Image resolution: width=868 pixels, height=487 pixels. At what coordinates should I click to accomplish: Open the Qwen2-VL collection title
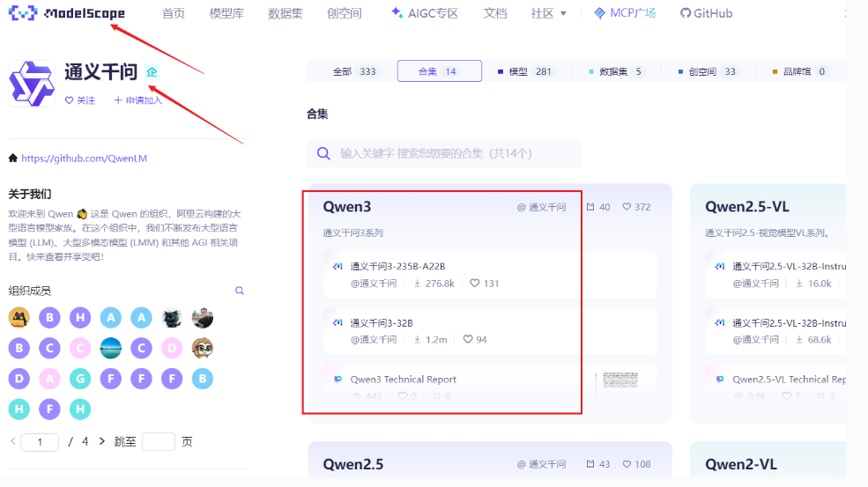[741, 464]
